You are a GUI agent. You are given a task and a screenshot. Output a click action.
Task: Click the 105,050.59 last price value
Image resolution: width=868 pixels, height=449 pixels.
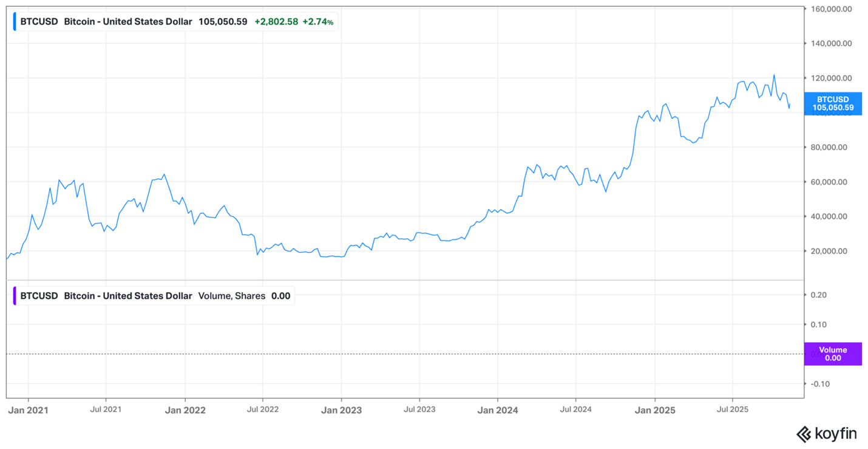coord(222,21)
